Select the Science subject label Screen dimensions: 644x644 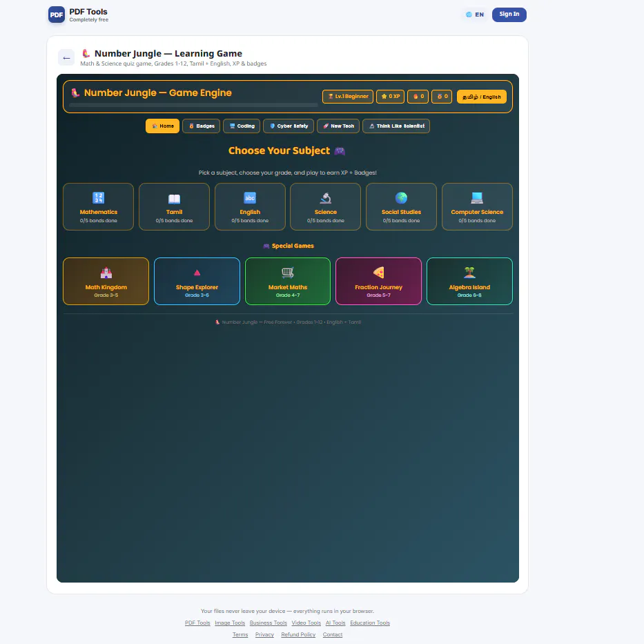[325, 212]
